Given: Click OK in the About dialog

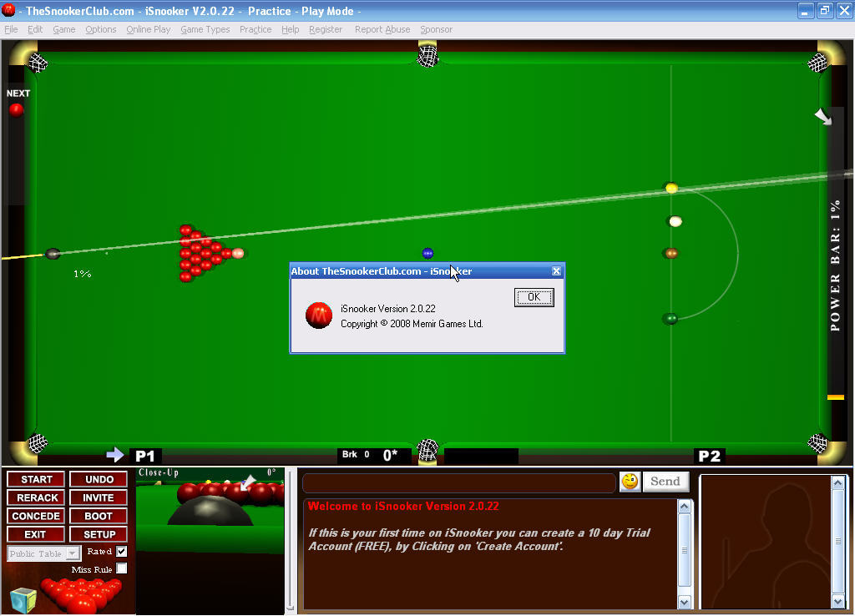Looking at the screenshot, I should point(534,297).
